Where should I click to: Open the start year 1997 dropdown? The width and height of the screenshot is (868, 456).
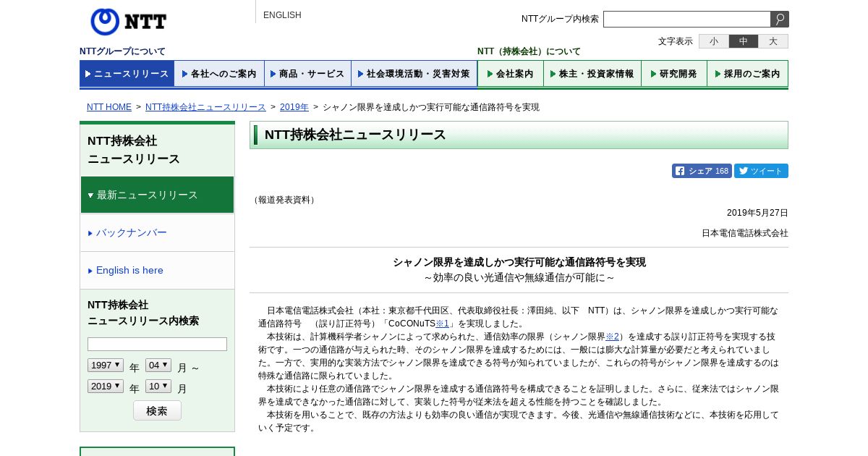pos(106,366)
